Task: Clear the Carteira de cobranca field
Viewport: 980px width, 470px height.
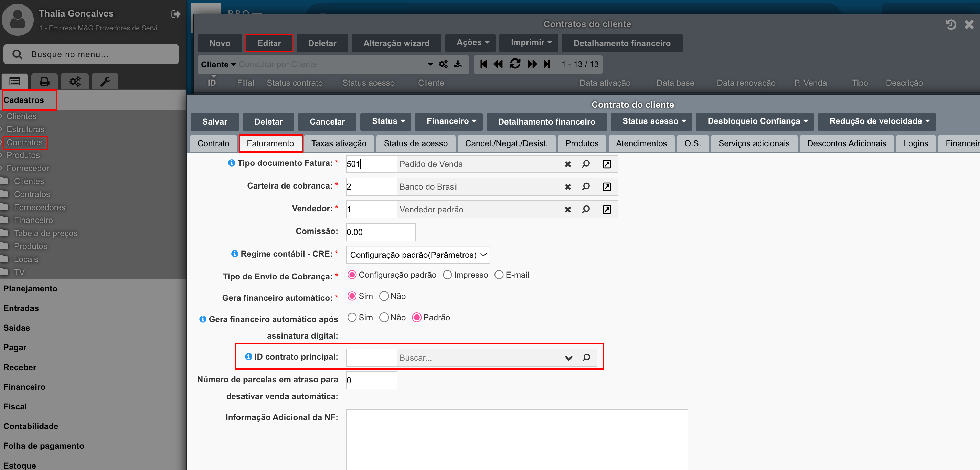Action: (x=568, y=187)
